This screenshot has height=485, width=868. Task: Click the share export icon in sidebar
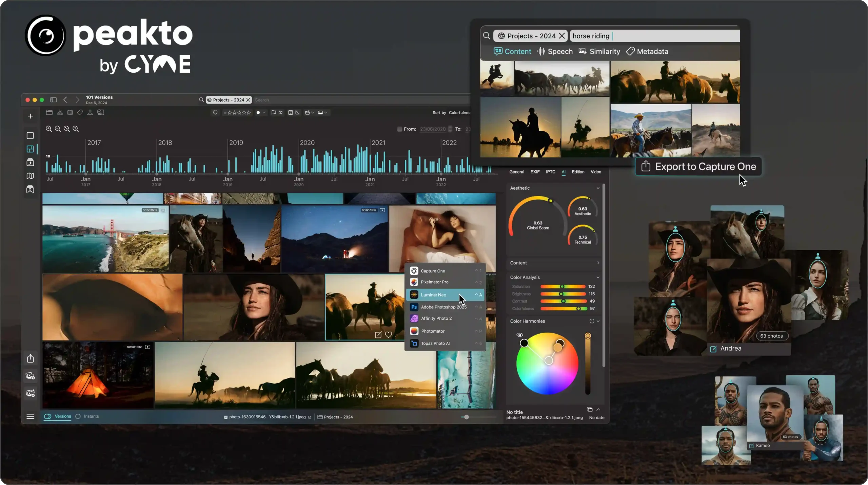[x=30, y=358]
